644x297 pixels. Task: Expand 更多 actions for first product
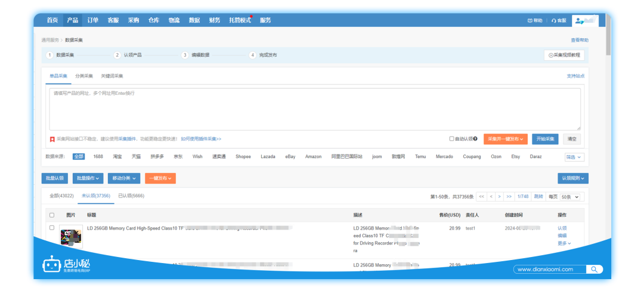click(564, 243)
